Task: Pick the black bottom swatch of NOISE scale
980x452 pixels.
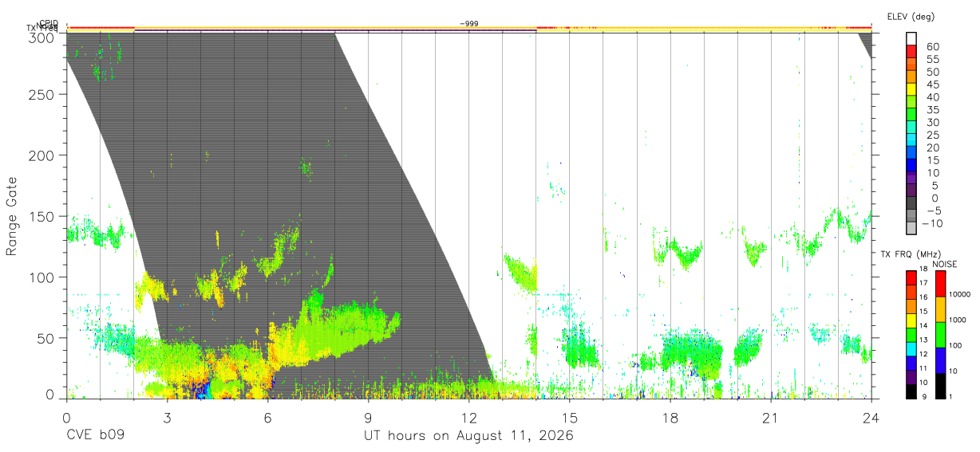Action: coord(940,386)
